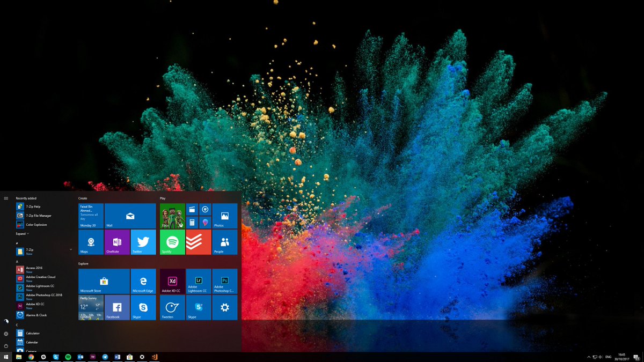The height and width of the screenshot is (362, 644).
Task: Open Calculator from the app list
Action: click(x=44, y=333)
